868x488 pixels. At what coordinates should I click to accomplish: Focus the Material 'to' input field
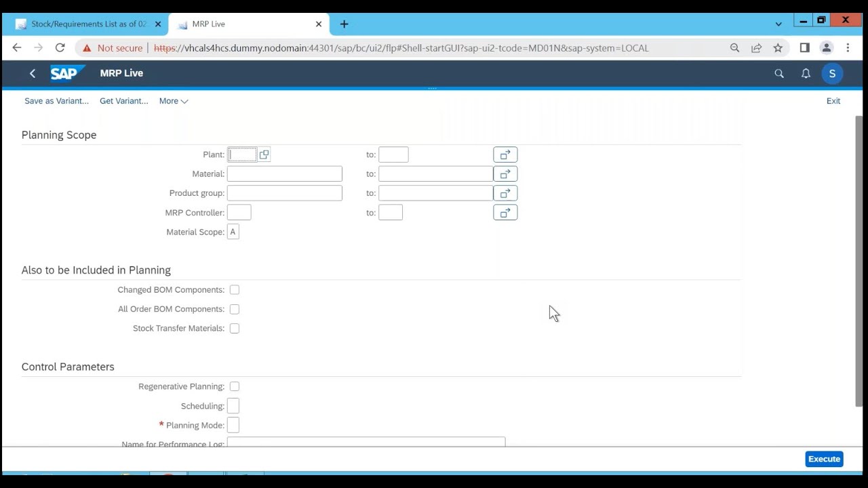point(436,174)
